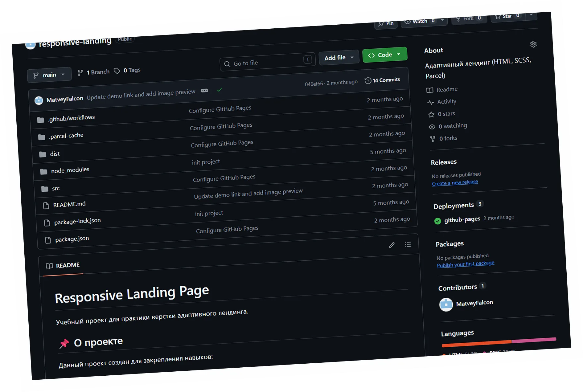The height and width of the screenshot is (392, 583).
Task: Click the Deployments heading
Action: coord(454,206)
